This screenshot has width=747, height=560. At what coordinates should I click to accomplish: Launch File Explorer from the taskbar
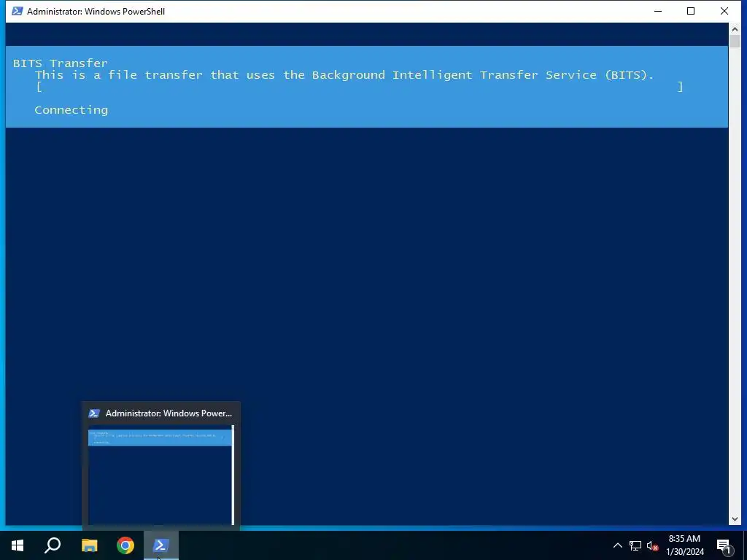(x=89, y=545)
